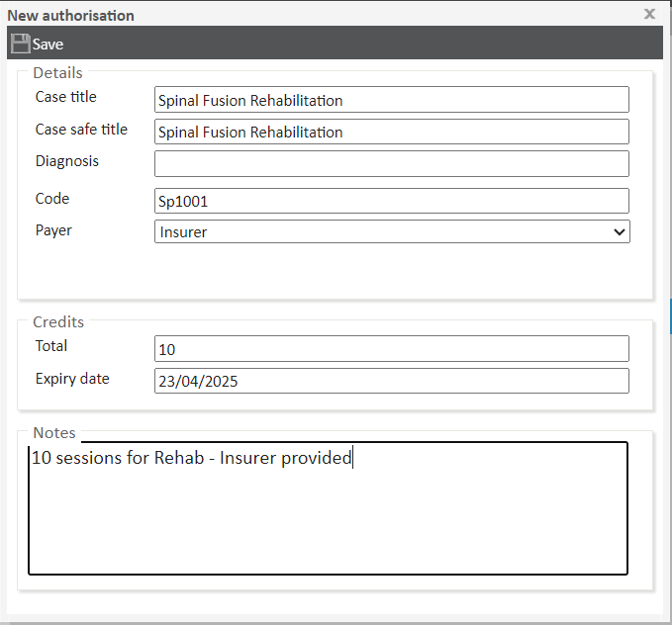Viewport: 672px width, 625px height.
Task: Click the Code field containing Sp1001
Action: (391, 201)
